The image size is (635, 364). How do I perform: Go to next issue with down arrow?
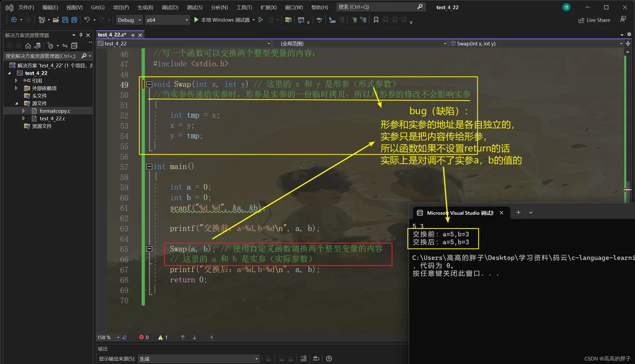pyautogui.click(x=195, y=337)
